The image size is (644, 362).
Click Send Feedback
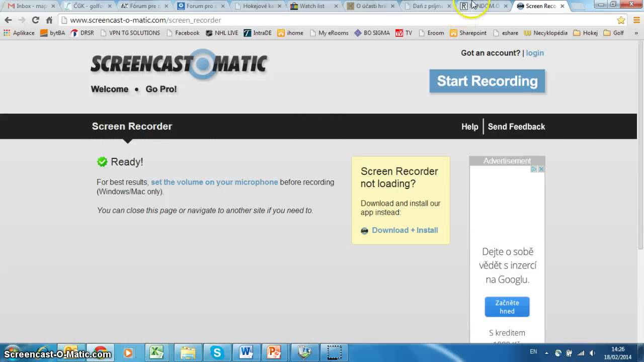(516, 127)
